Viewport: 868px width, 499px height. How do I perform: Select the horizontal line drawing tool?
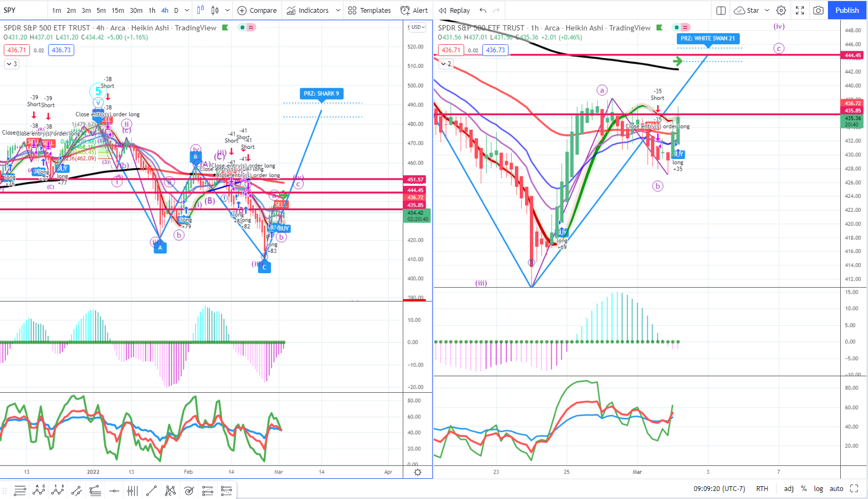coord(114,490)
